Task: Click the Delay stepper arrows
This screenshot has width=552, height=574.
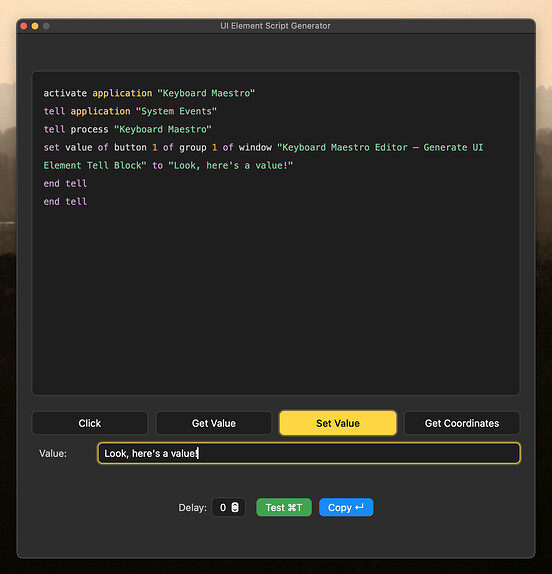Action: pos(235,507)
